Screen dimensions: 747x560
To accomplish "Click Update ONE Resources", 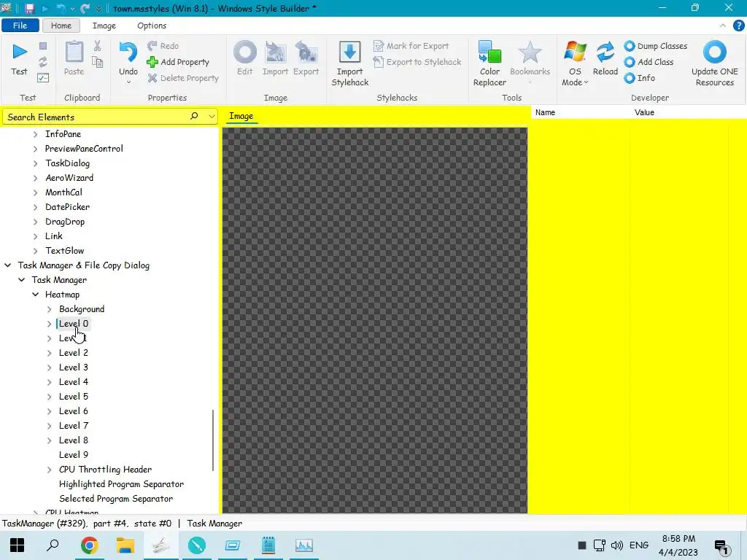I will [x=715, y=64].
